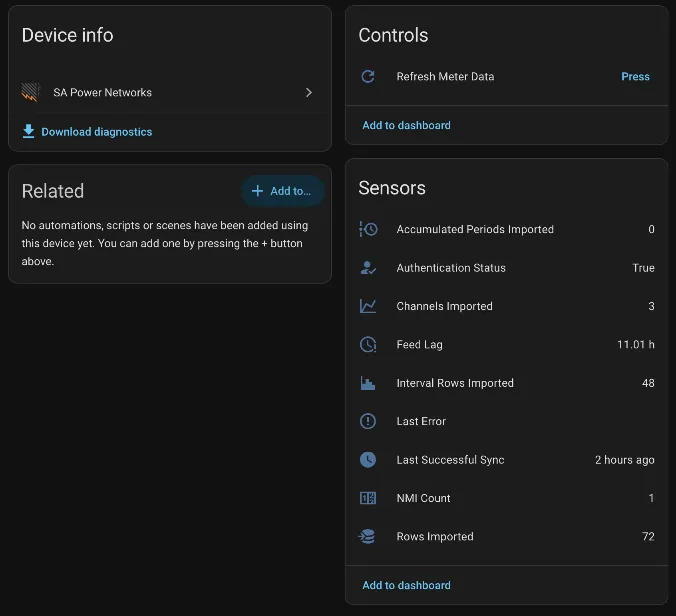Add Sensors card to dashboard

pyautogui.click(x=406, y=585)
